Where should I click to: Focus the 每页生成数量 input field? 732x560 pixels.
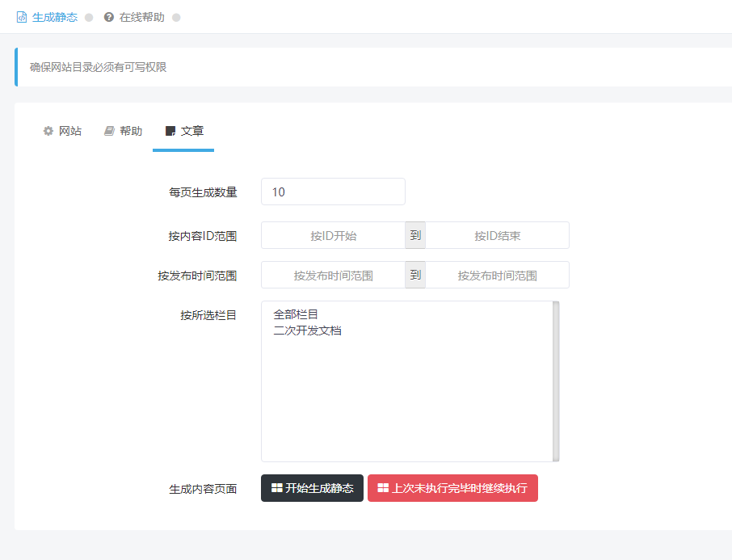[333, 192]
